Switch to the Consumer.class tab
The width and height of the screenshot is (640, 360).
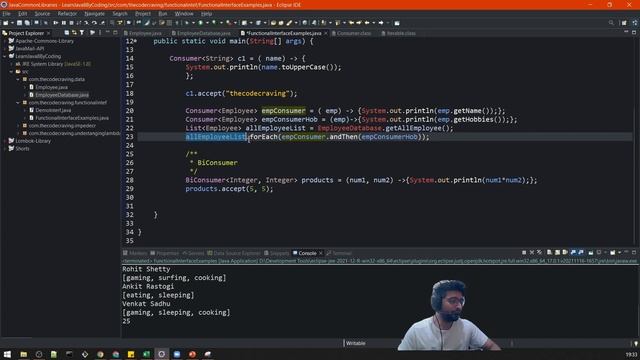point(353,33)
